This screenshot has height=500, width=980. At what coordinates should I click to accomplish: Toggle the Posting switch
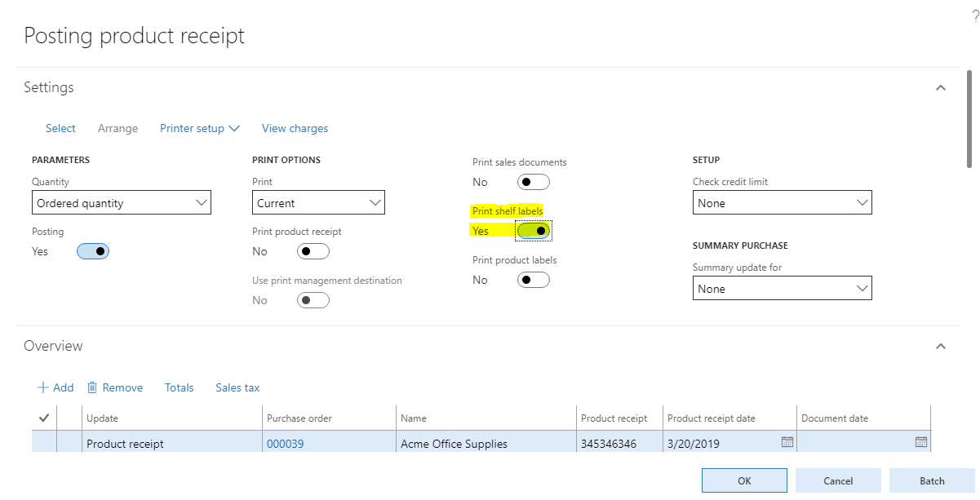coord(93,251)
